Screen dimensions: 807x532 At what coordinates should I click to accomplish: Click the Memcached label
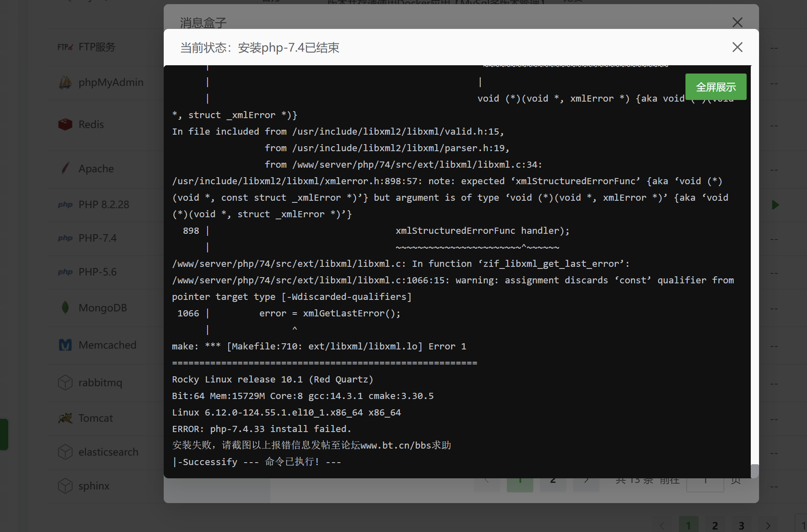[x=107, y=345]
